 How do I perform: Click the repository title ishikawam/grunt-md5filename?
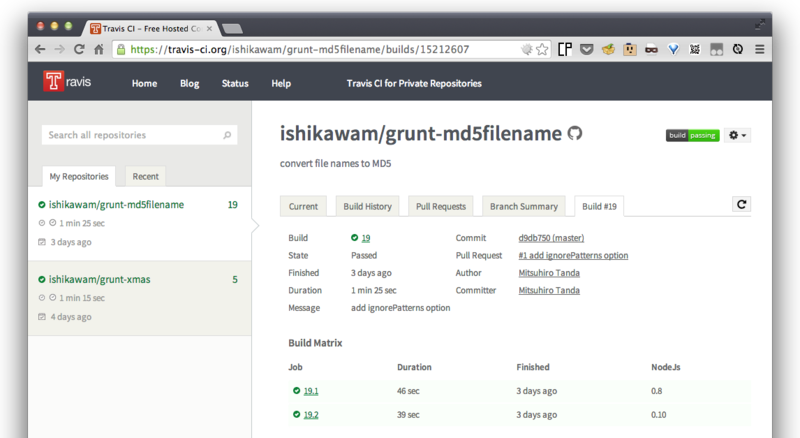click(x=421, y=134)
